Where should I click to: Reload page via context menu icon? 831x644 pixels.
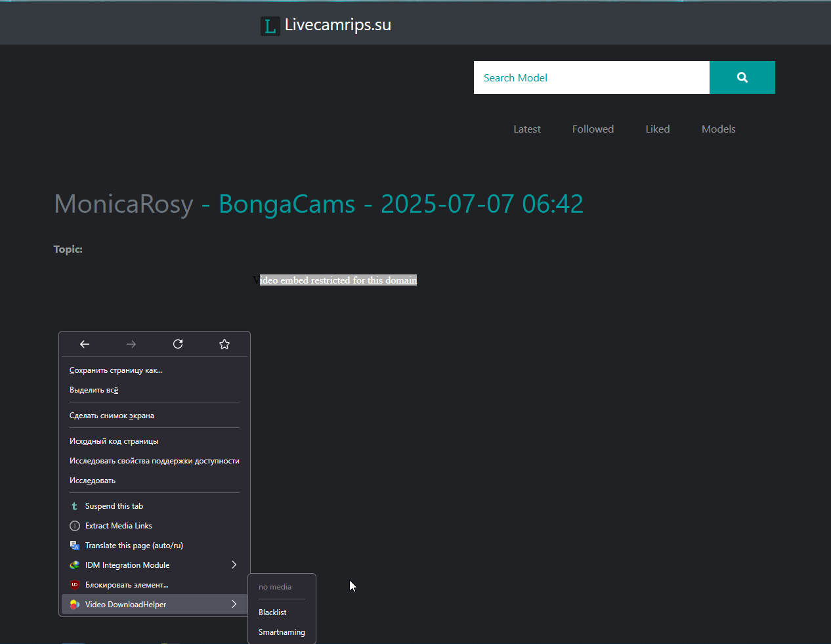pyautogui.click(x=178, y=344)
